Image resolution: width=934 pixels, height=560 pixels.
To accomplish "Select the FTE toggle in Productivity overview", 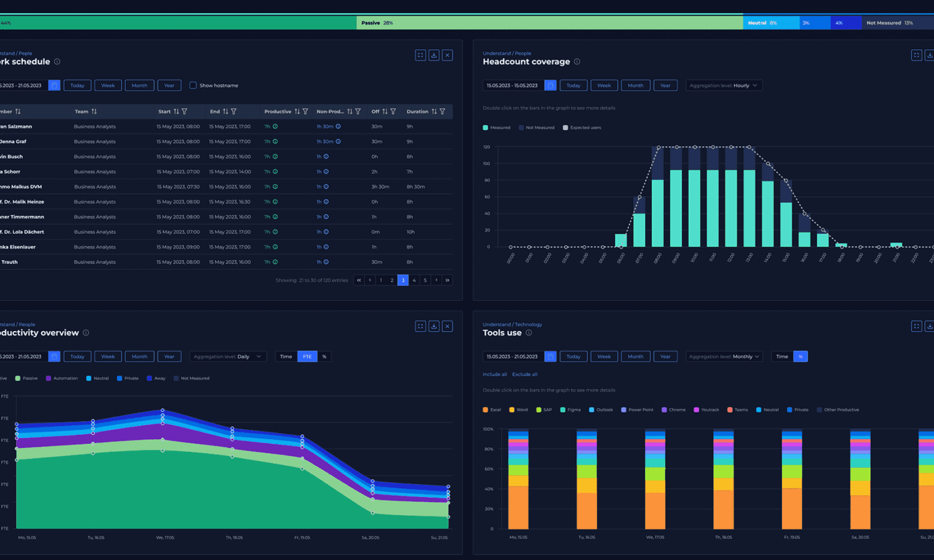I will pyautogui.click(x=307, y=356).
